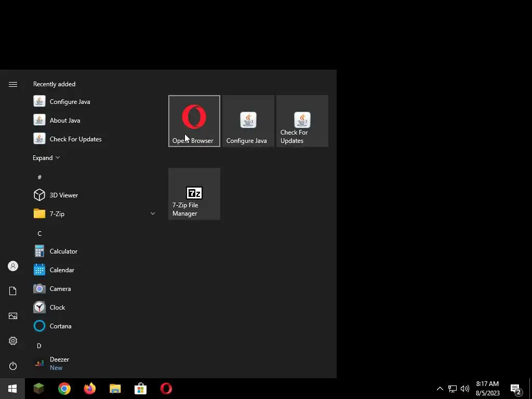This screenshot has width=532, height=399.
Task: Expand the Recently added list
Action: [x=46, y=158]
